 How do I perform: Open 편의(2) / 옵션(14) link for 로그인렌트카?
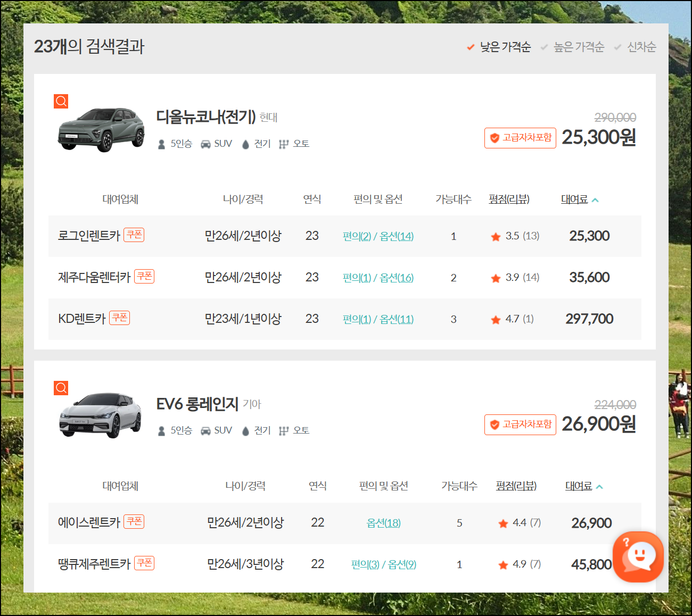pyautogui.click(x=378, y=236)
